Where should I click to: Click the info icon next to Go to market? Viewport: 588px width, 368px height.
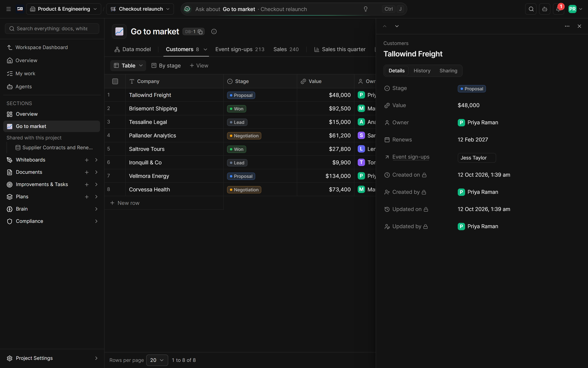[214, 32]
